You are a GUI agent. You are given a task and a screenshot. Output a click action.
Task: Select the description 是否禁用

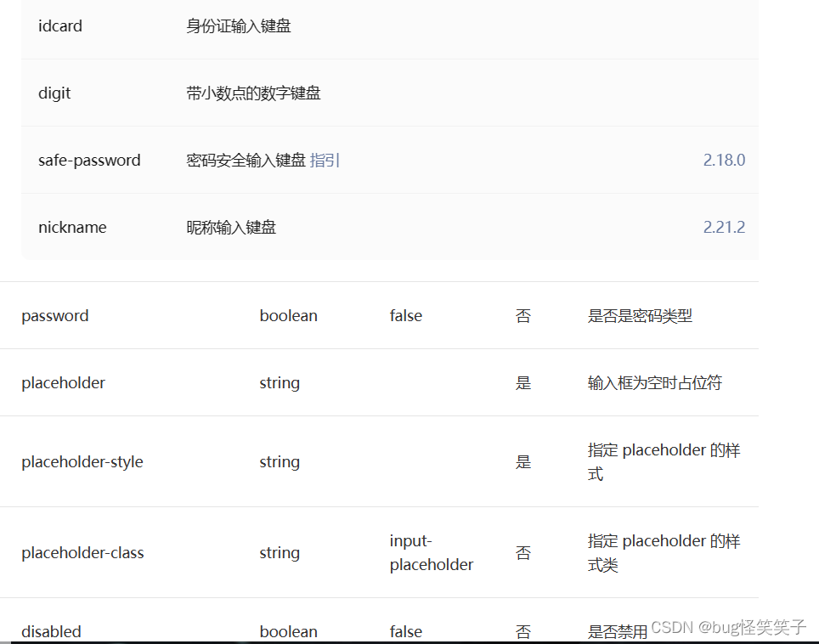618,631
